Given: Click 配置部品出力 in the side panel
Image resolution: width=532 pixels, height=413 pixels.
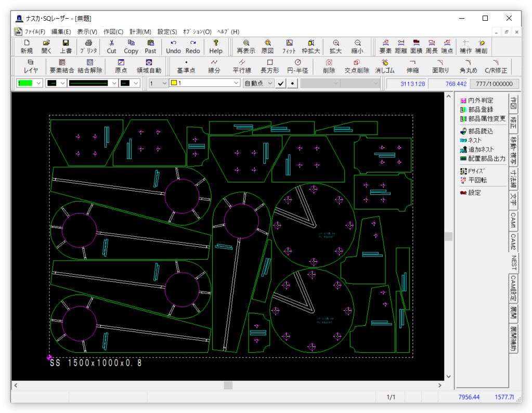Looking at the screenshot, I should (x=483, y=158).
